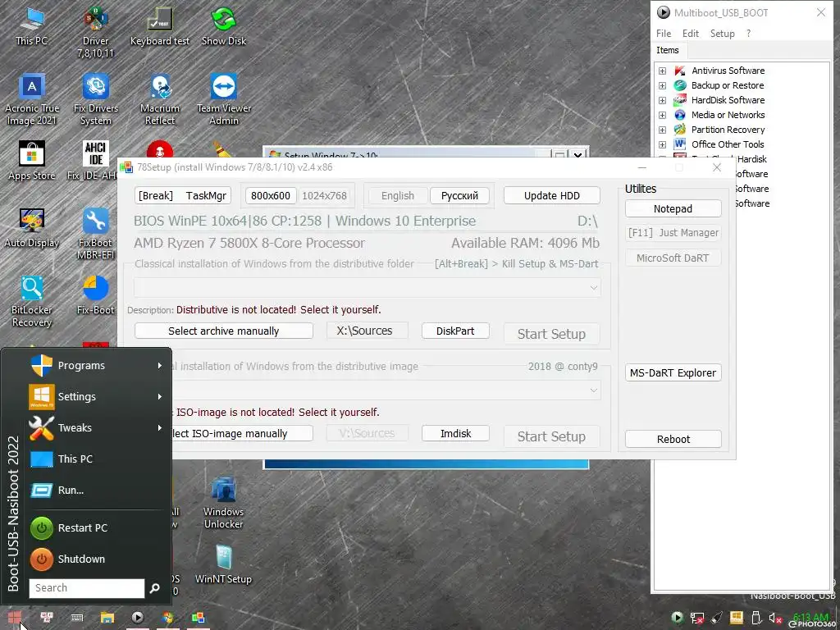Screen dimensions: 840x630
Task: Select Partition Recovery tree item
Action: 728,130
